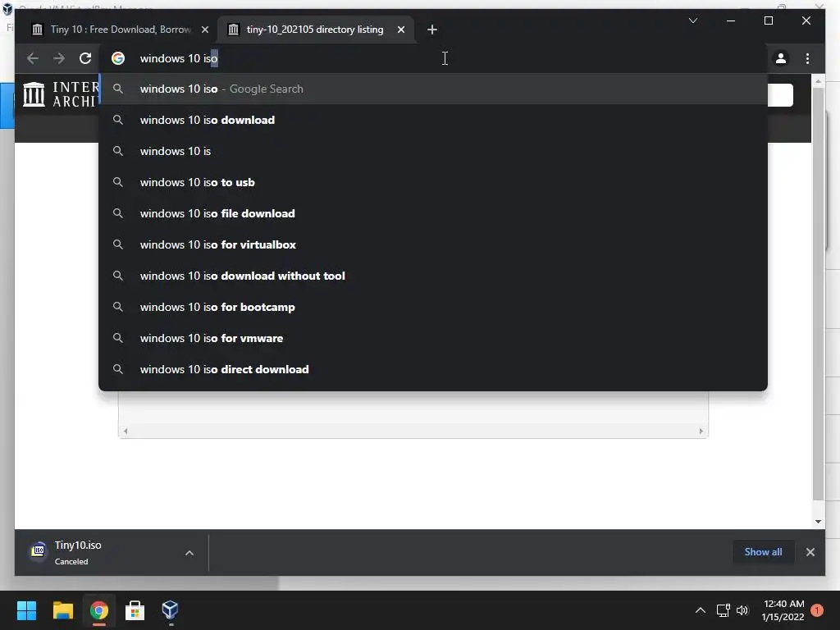Click the Chrome tab search chevron
The height and width of the screenshot is (630, 840).
[x=692, y=21]
